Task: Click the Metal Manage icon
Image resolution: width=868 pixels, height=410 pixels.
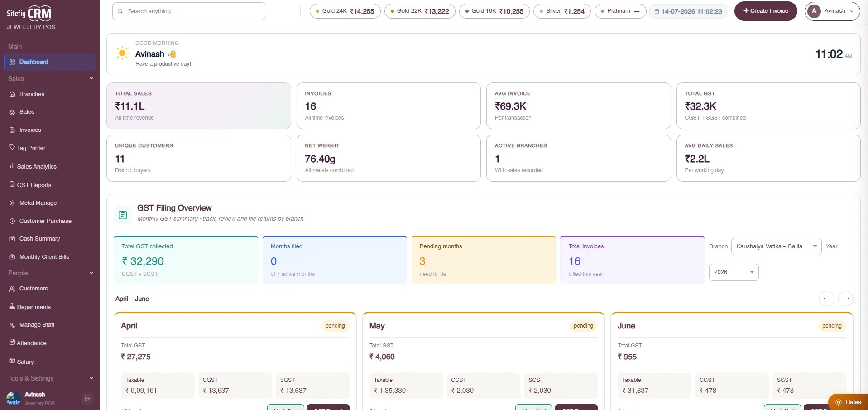Action: (x=12, y=203)
